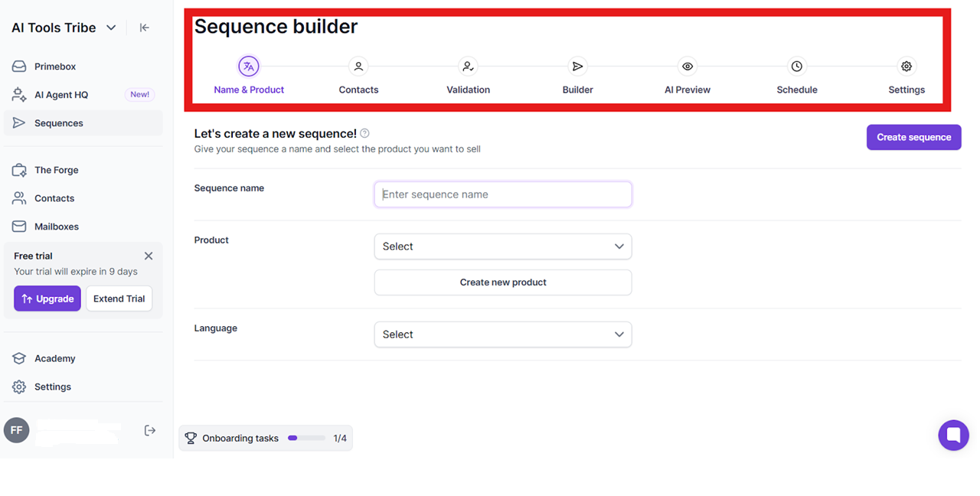Click the Settings gear step icon
Image resolution: width=980 pixels, height=496 pixels.
click(x=906, y=67)
